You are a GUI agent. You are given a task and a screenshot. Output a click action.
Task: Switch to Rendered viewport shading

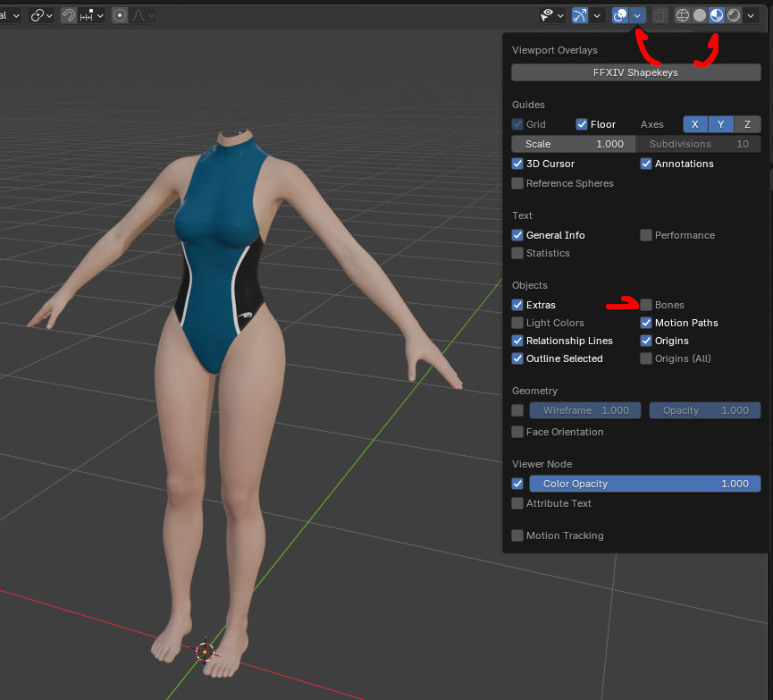coord(734,16)
